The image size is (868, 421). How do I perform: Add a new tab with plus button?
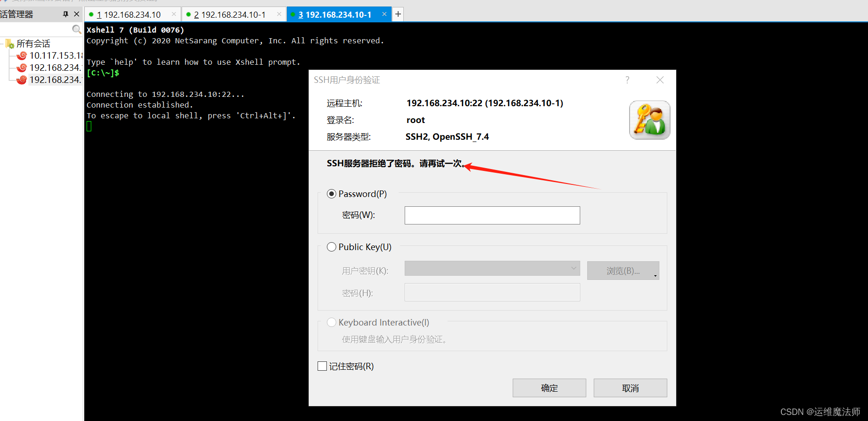pyautogui.click(x=398, y=14)
